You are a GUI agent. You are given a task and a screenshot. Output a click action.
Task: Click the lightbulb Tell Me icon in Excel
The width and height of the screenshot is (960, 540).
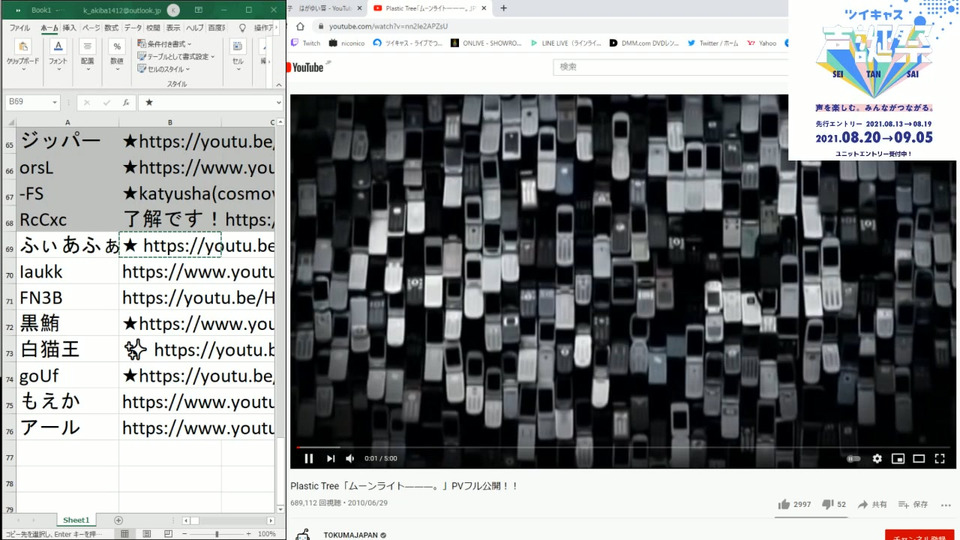click(x=242, y=28)
